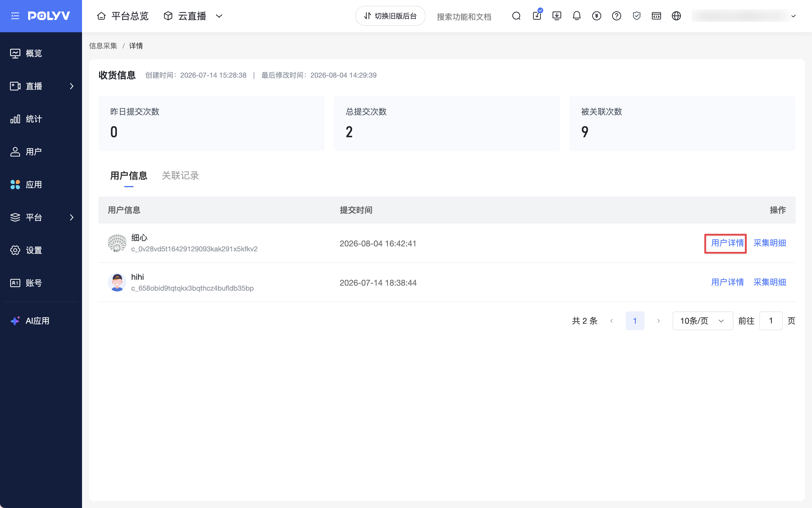This screenshot has width=812, height=508.
Task: Click the 平台 layers icon in the sidebar
Action: pos(15,217)
